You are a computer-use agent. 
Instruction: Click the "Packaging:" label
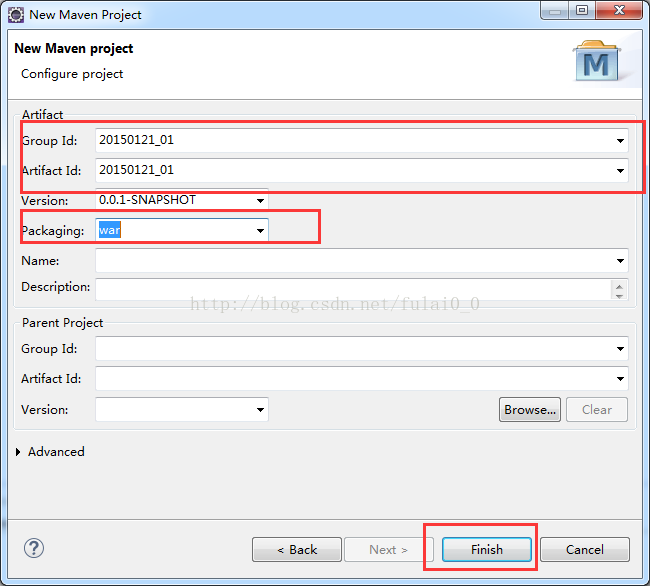point(53,231)
